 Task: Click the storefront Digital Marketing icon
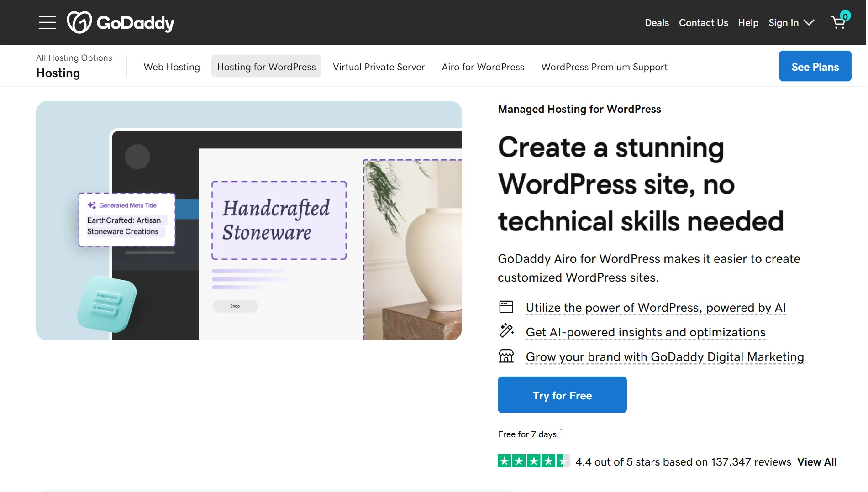[506, 356]
